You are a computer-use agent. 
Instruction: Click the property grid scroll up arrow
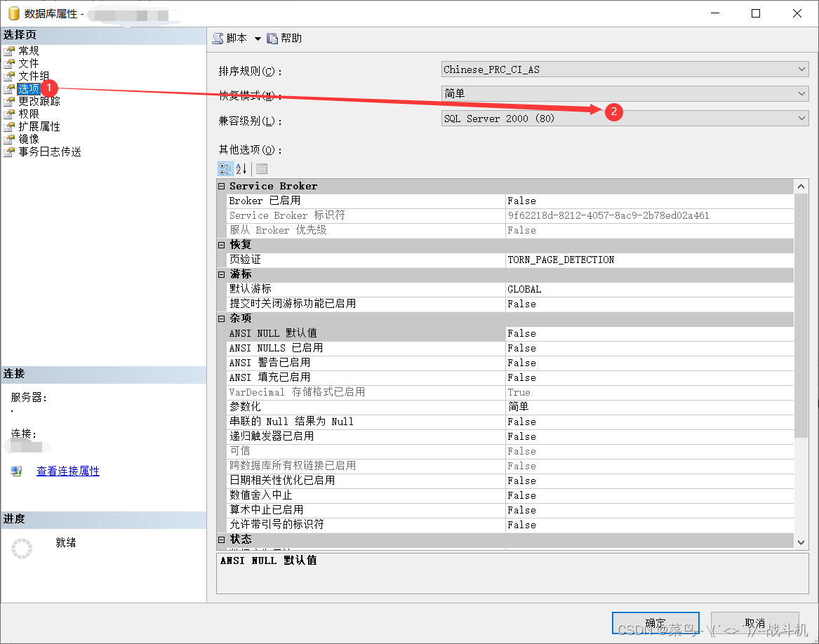click(x=801, y=187)
